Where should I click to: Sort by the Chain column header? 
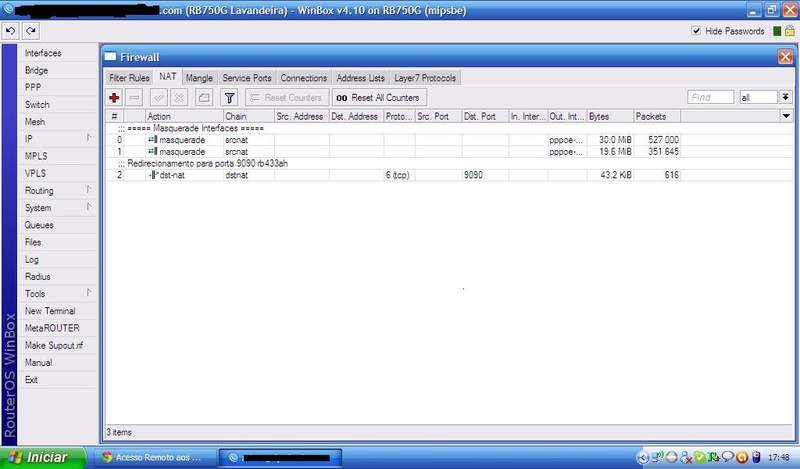(x=249, y=116)
